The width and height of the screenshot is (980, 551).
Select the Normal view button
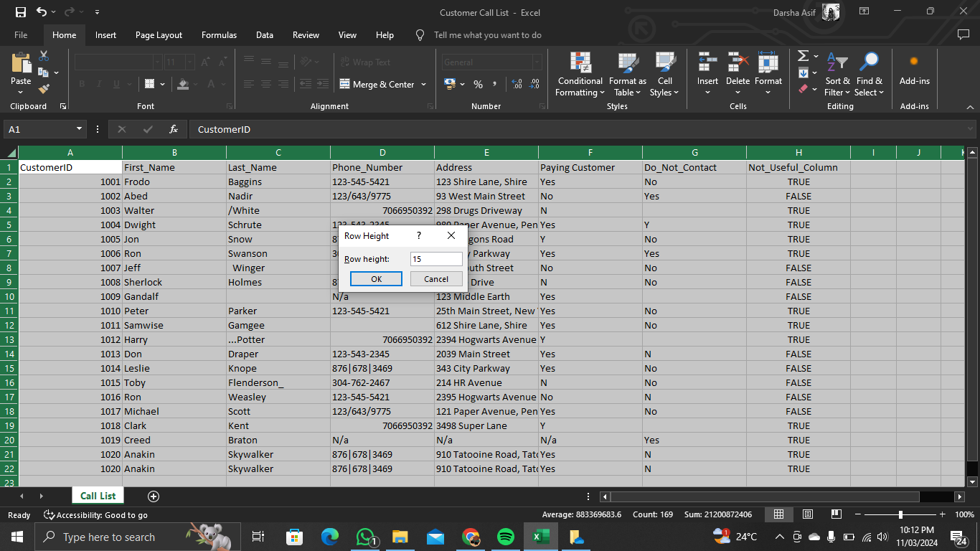pos(778,514)
